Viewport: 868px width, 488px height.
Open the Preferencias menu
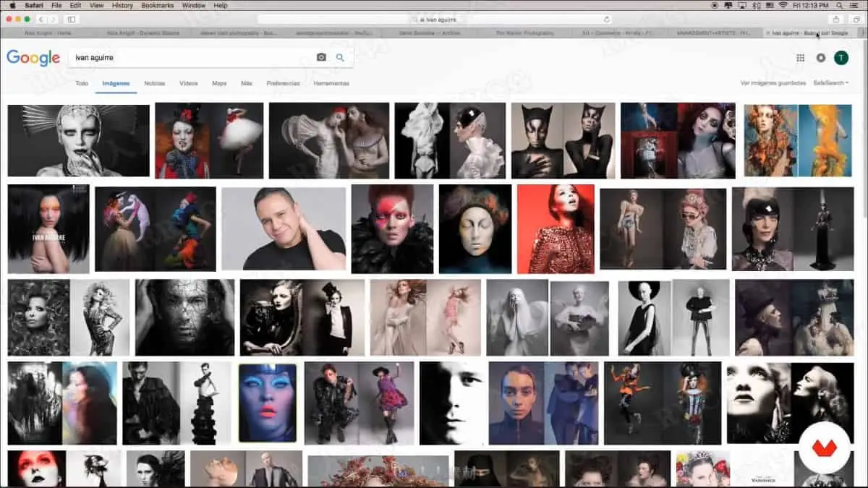click(283, 83)
